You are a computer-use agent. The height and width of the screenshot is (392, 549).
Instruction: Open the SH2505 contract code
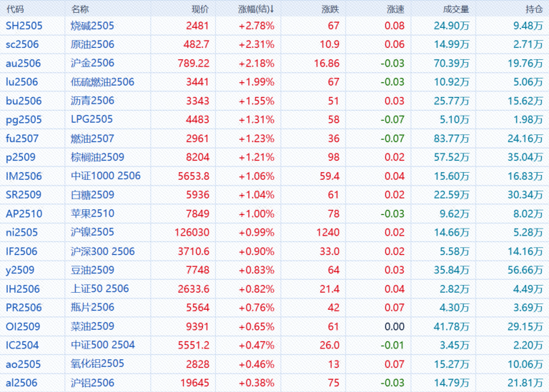point(24,26)
